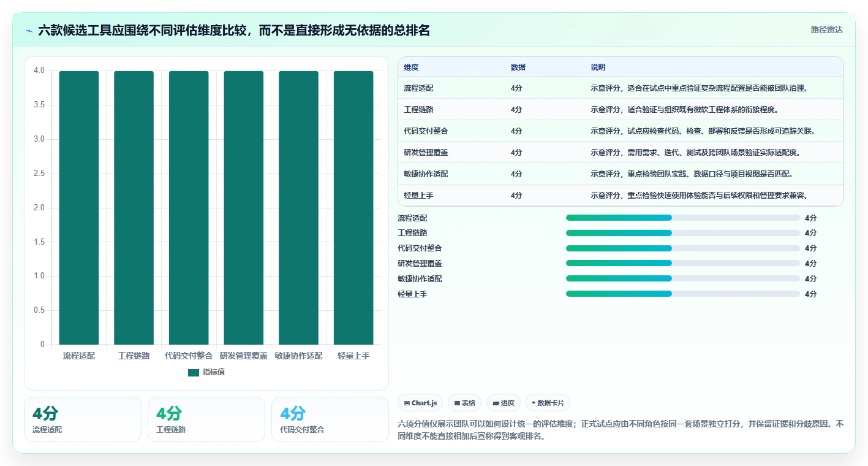868x466 pixels.
Task: Click the 路径雷达 label in the header
Action: [827, 29]
